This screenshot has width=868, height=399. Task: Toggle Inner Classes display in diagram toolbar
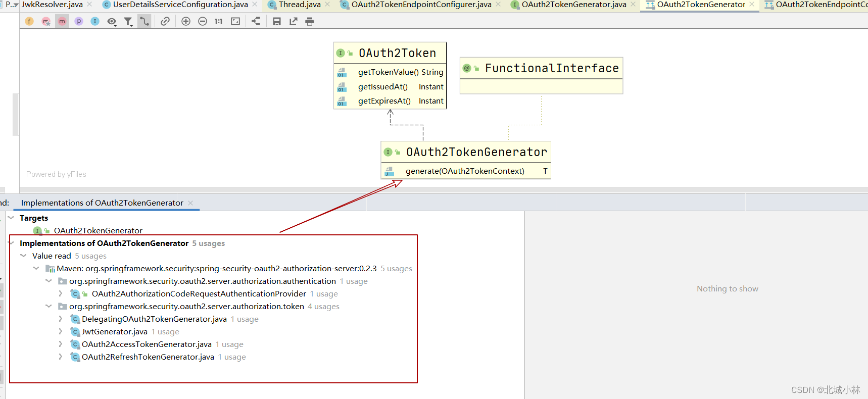pos(95,21)
